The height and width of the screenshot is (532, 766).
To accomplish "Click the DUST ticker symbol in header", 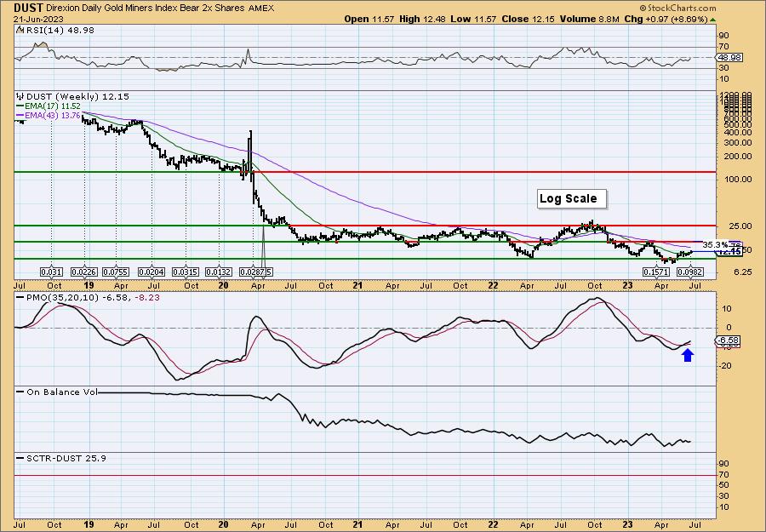I will coord(29,8).
